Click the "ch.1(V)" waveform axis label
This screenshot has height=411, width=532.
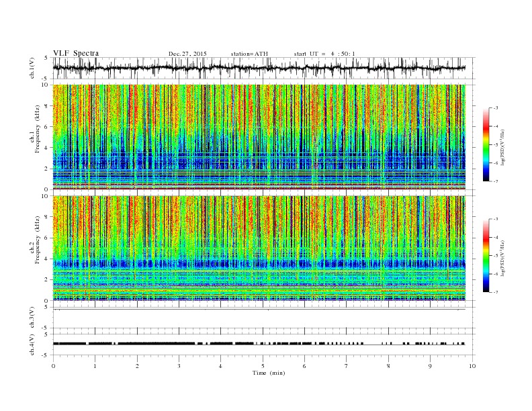pos(32,68)
